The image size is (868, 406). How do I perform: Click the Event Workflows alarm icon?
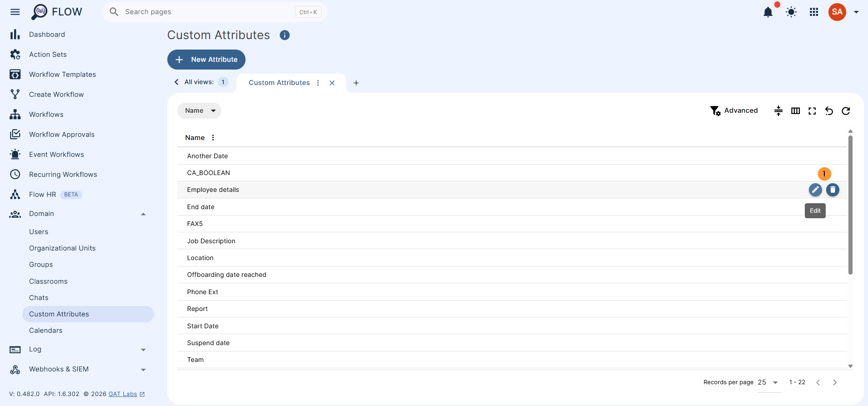pos(15,155)
